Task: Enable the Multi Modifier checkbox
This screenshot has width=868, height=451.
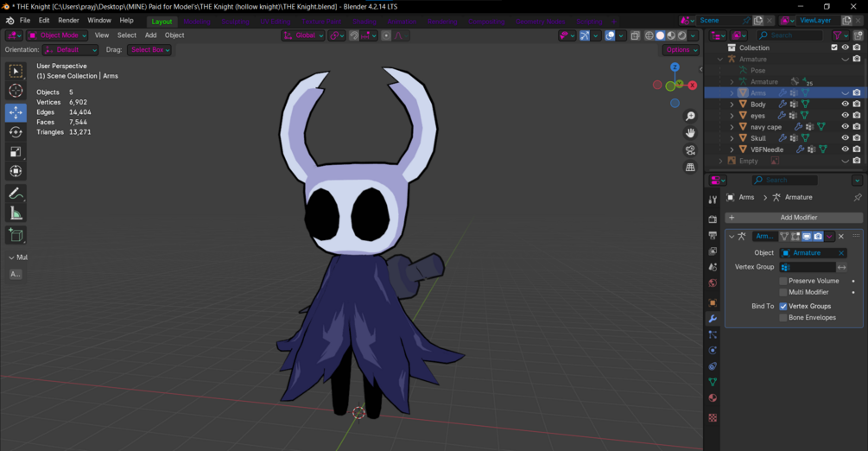Action: point(782,292)
